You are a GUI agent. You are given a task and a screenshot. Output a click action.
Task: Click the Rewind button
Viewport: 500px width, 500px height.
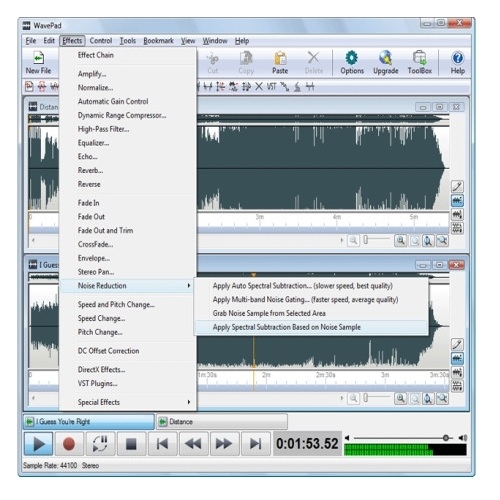click(193, 444)
